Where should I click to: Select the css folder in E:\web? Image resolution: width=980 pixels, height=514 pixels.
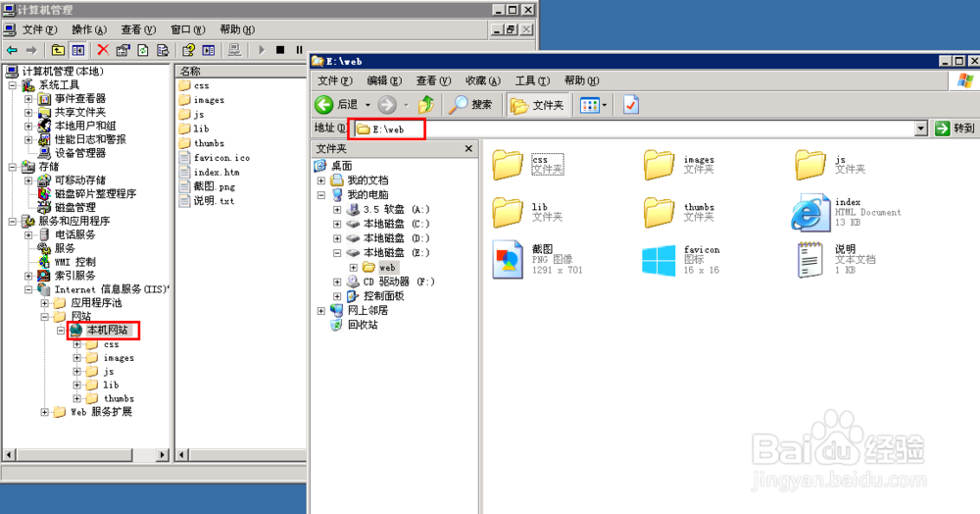tap(528, 165)
